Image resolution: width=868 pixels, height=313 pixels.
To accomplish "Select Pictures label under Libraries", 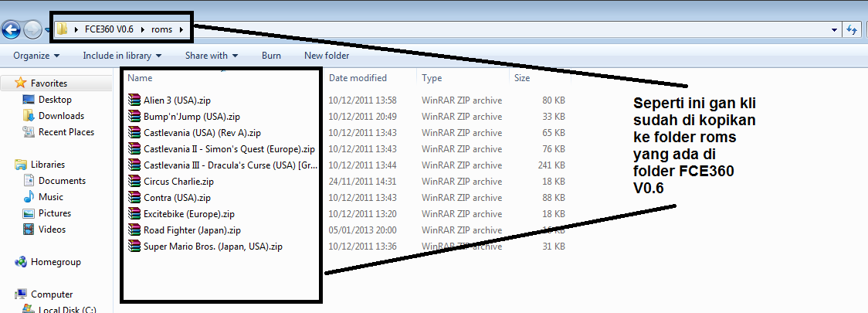I will (x=55, y=213).
